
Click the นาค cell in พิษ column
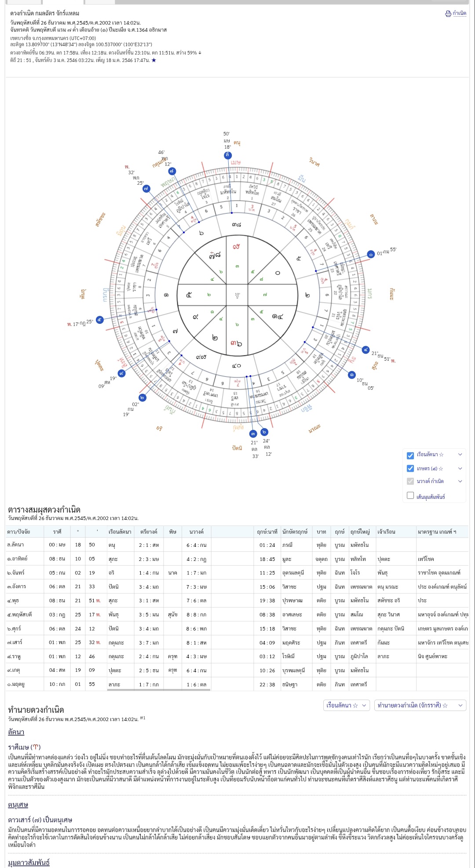172,573
